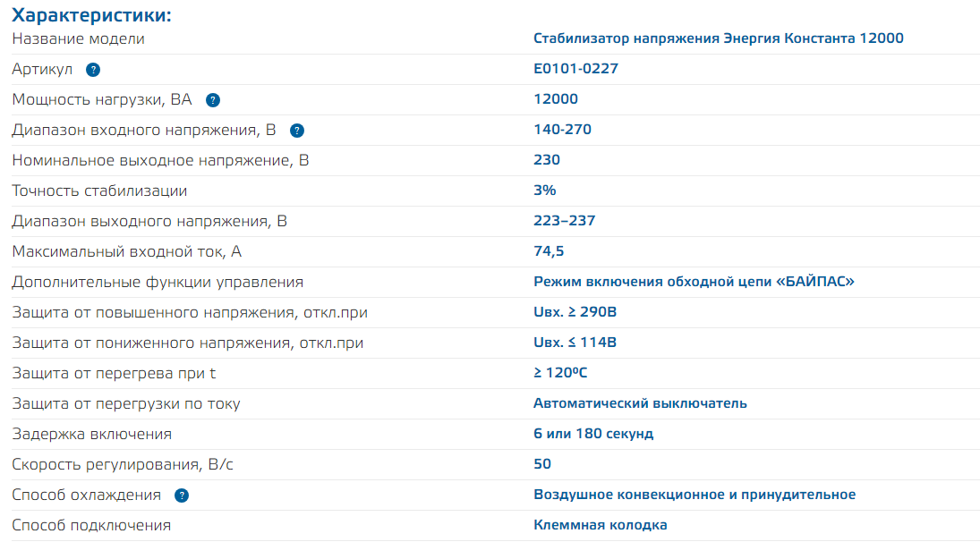Click the Номинальное выходное напряжение label
Image resolution: width=980 pixels, height=559 pixels.
click(160, 160)
